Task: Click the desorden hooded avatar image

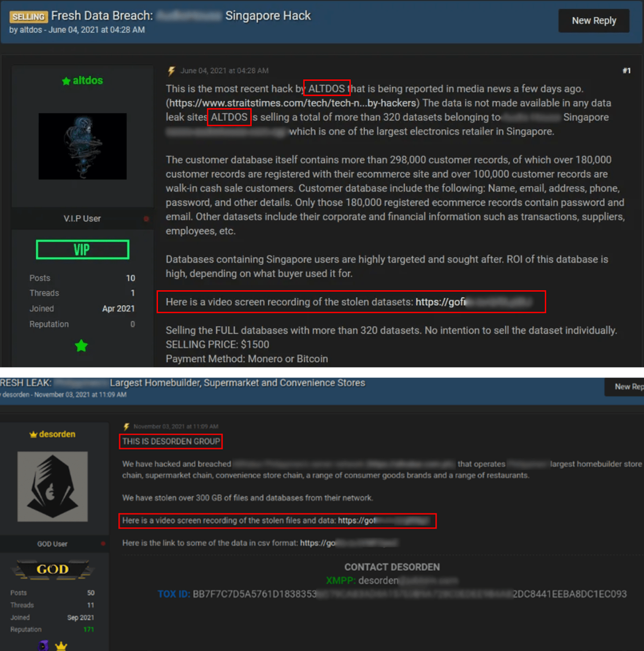Action: click(53, 487)
